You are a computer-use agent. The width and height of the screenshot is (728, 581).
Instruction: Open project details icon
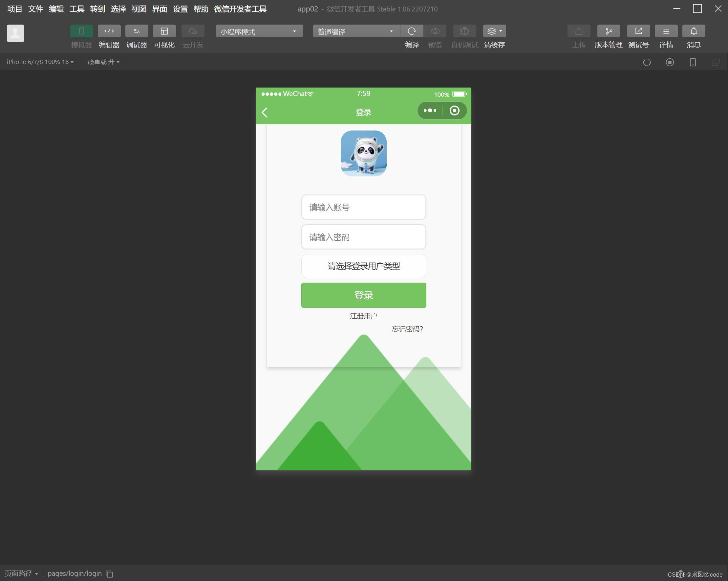[666, 31]
